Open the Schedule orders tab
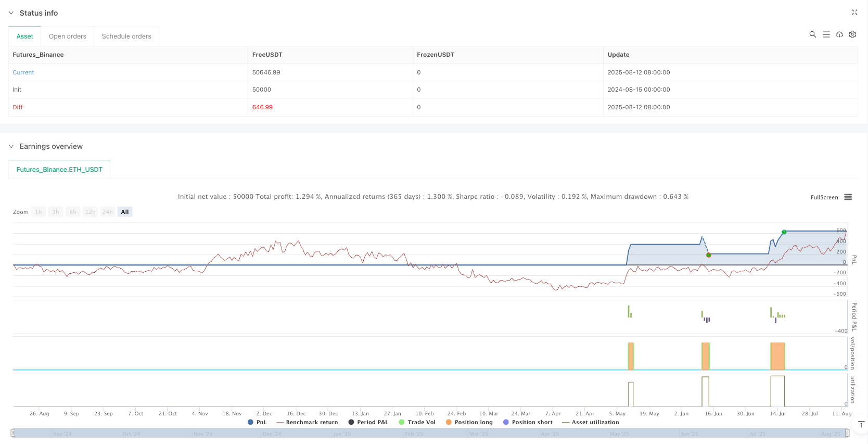The image size is (868, 444). (126, 36)
